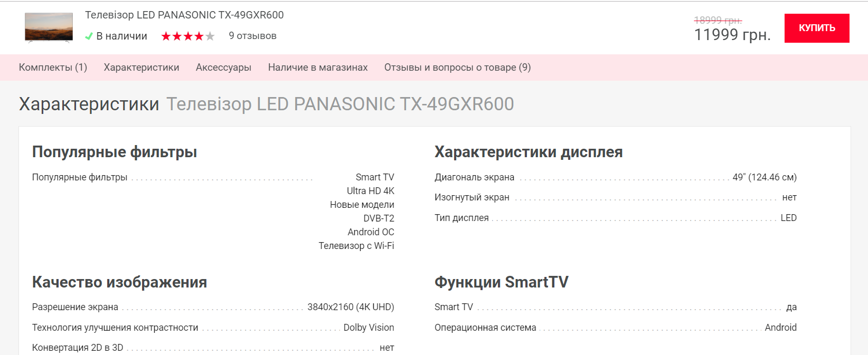Select the Ultra HD 4K filter link
Viewport: 868px width, 355px height.
click(x=370, y=191)
